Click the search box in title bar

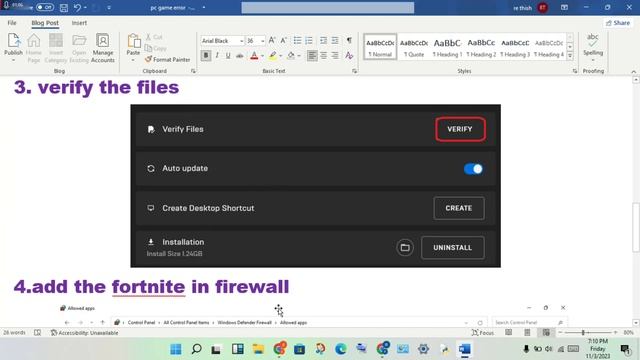(x=328, y=7)
